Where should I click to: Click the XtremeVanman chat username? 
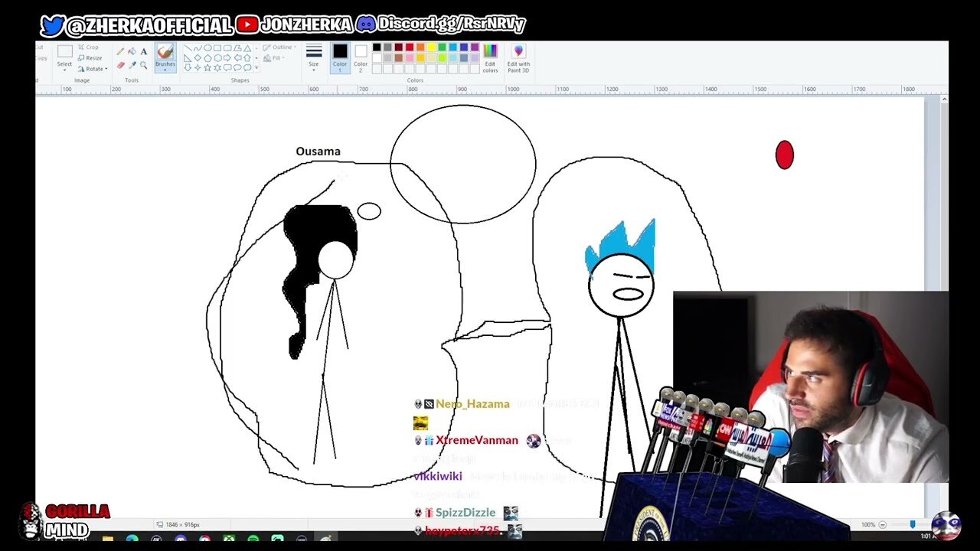[x=477, y=440]
